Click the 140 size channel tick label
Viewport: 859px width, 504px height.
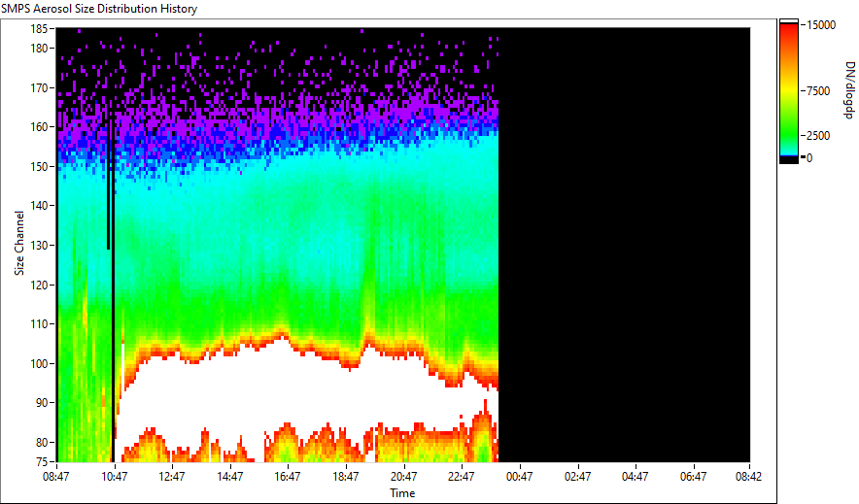point(39,206)
